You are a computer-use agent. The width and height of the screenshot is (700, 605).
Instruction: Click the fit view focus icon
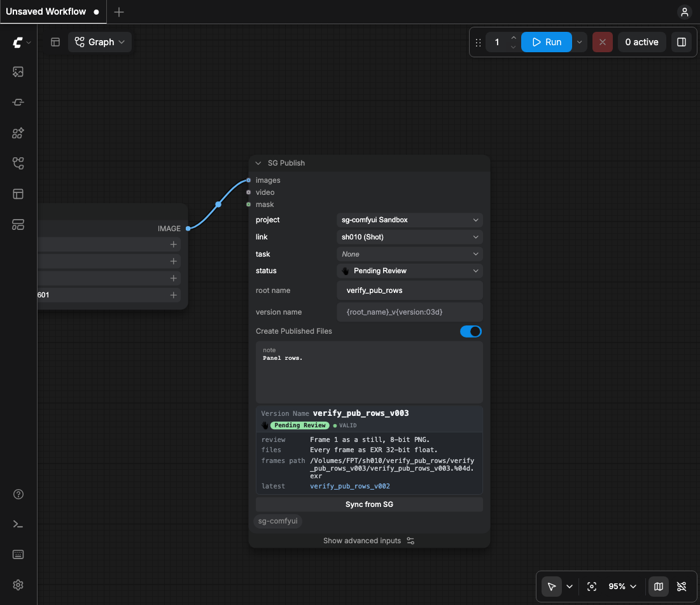click(x=592, y=587)
